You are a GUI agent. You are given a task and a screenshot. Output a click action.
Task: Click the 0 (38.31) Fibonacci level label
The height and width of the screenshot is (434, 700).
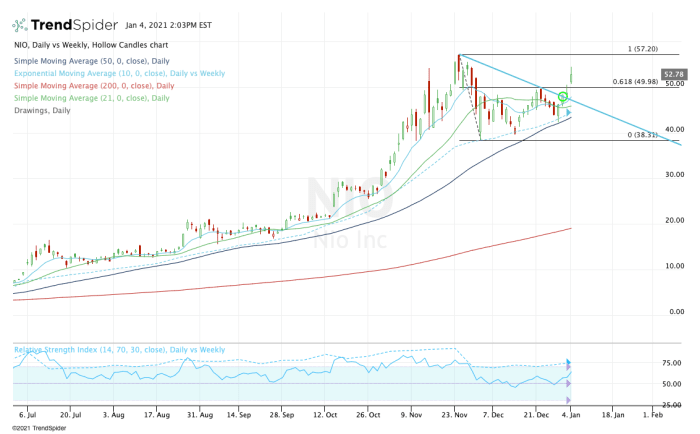pyautogui.click(x=645, y=134)
